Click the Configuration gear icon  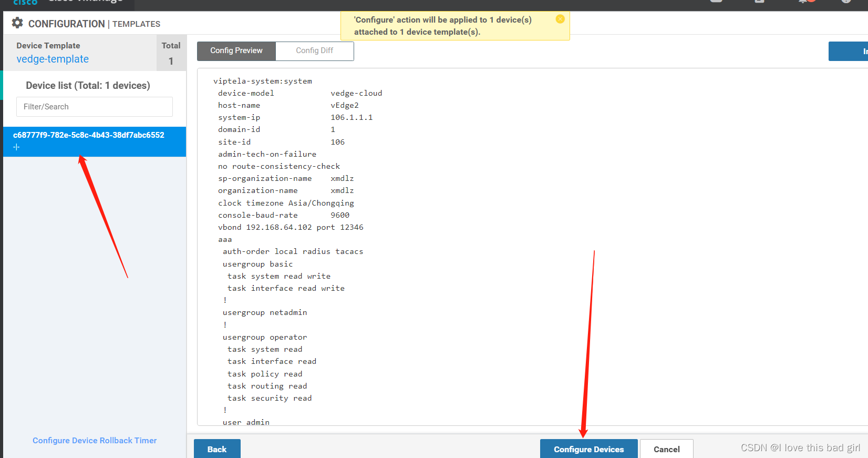click(x=17, y=23)
